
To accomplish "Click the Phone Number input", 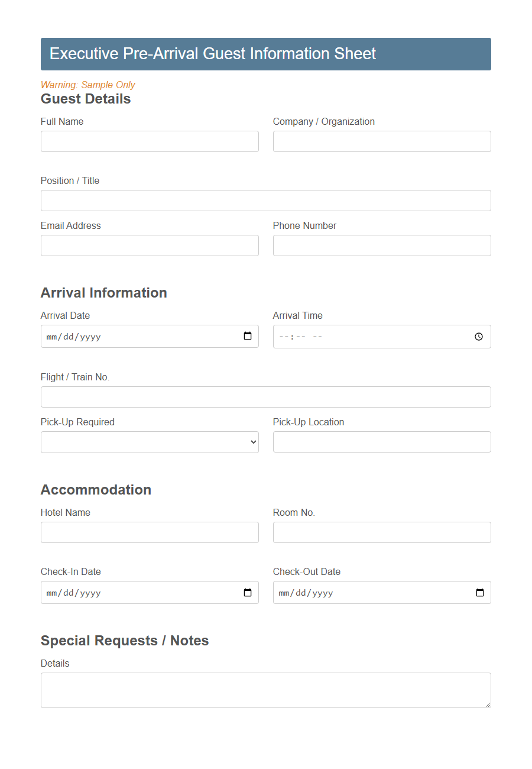I will [382, 245].
